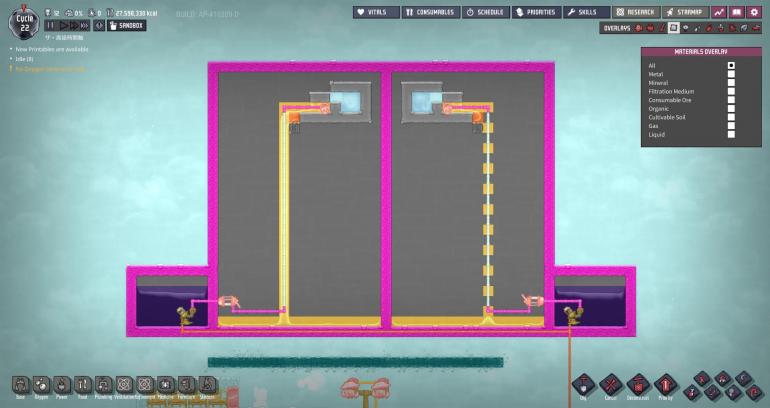Open the Priorities screen
The width and height of the screenshot is (770, 408).
[536, 12]
